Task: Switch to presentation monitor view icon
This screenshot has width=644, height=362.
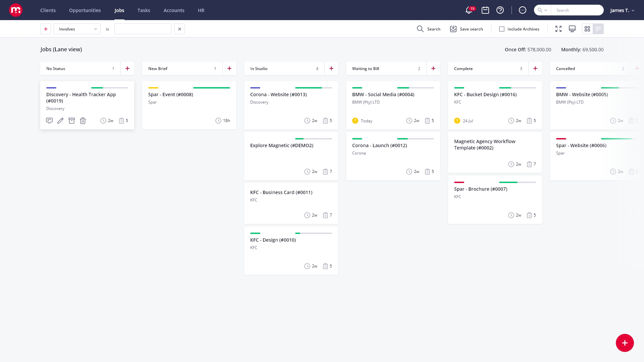Action: [x=572, y=29]
